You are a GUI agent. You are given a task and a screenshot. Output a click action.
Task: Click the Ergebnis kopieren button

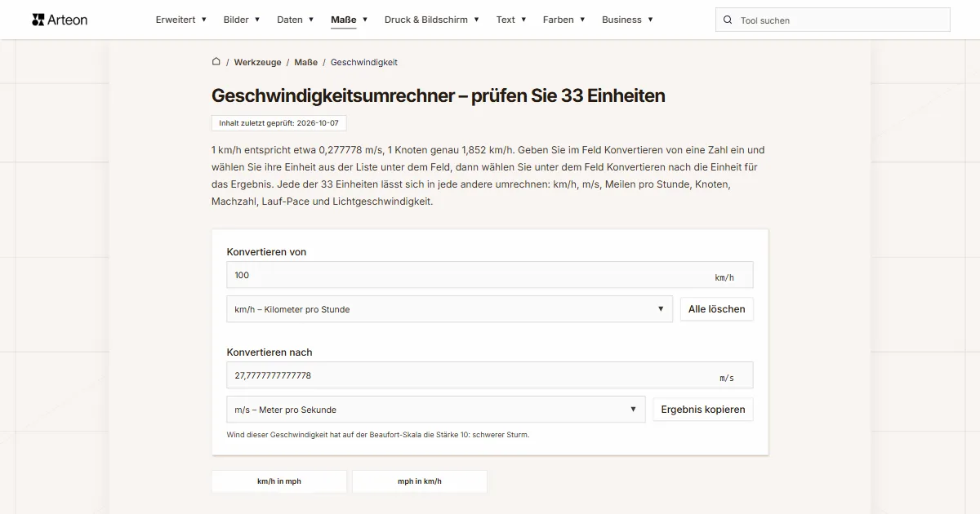pos(703,410)
